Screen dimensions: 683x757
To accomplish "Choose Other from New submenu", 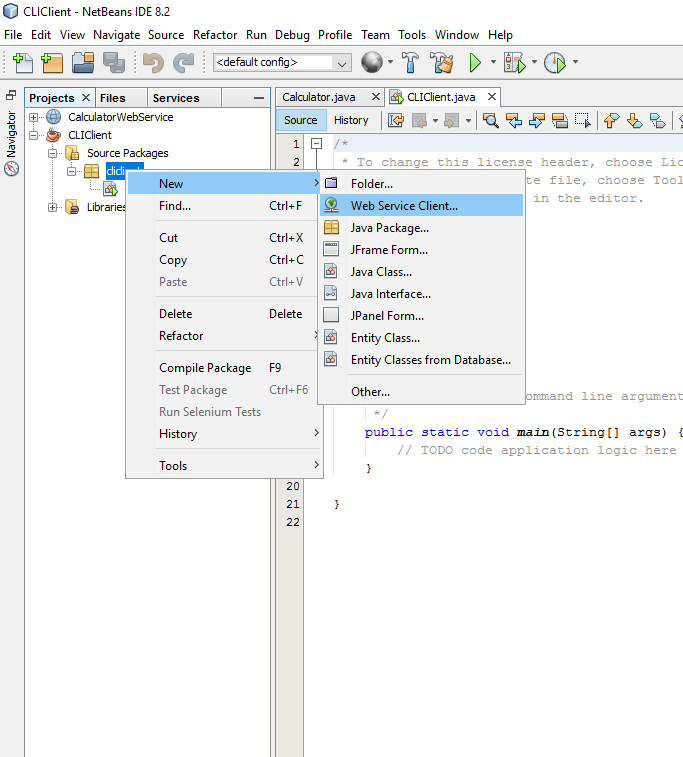I will point(421,392).
